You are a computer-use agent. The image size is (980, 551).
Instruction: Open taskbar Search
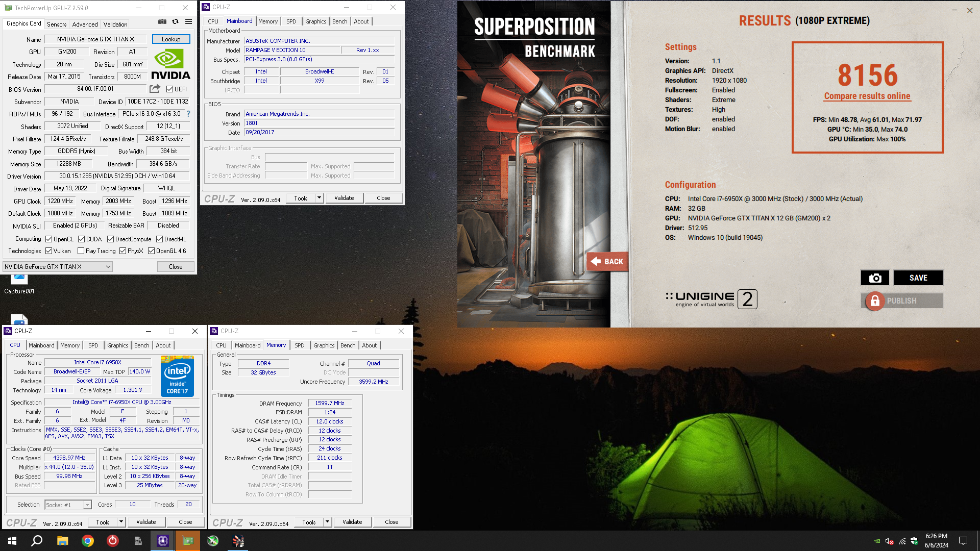coord(37,541)
